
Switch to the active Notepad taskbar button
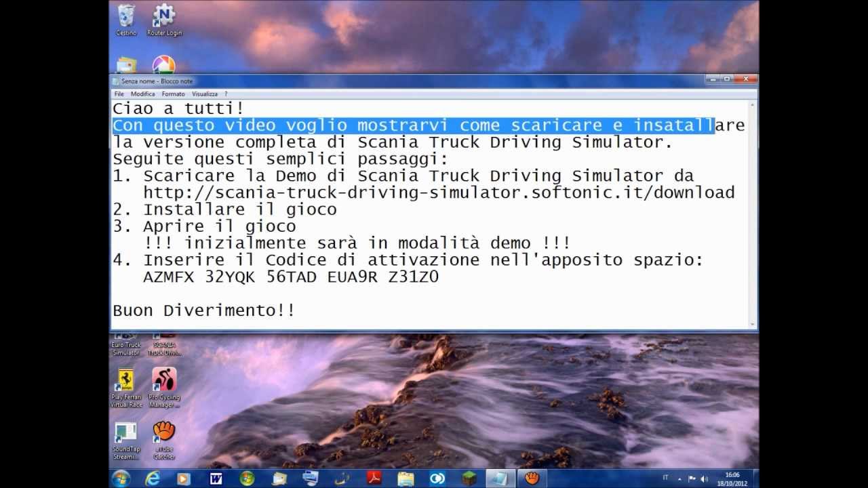click(x=500, y=479)
